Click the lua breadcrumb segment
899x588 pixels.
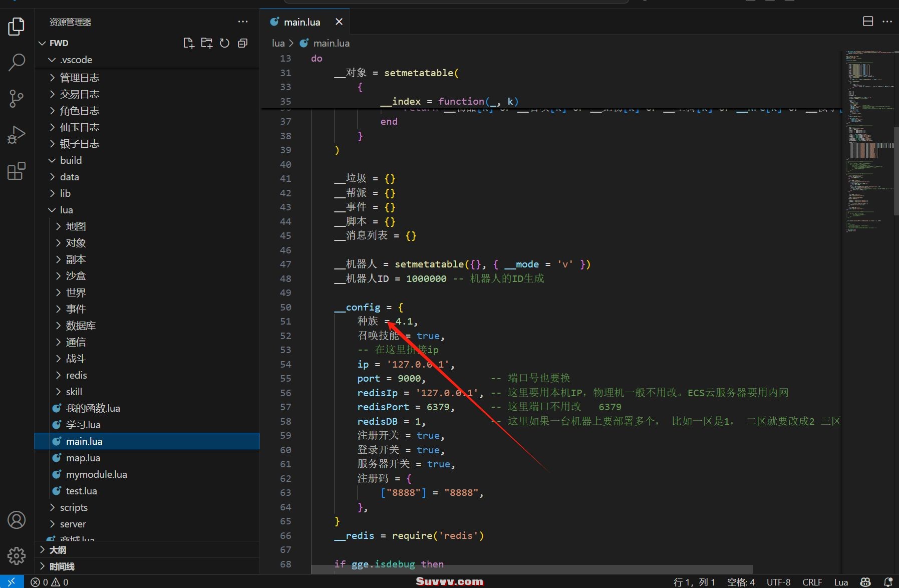tap(278, 43)
